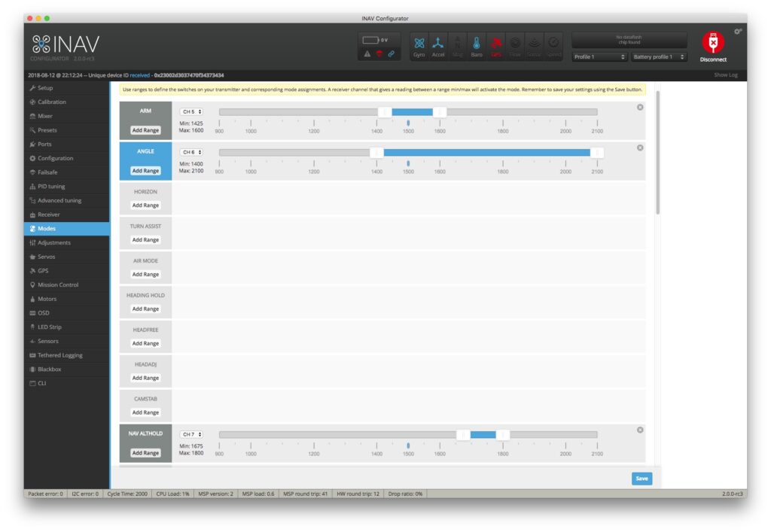Open the PID tuning tab
Viewport: 771px width, 532px height.
click(51, 187)
